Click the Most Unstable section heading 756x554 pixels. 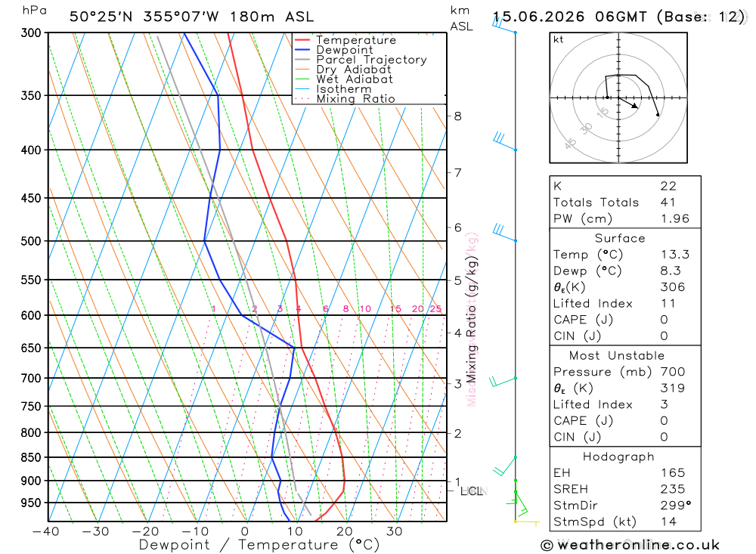[617, 356]
